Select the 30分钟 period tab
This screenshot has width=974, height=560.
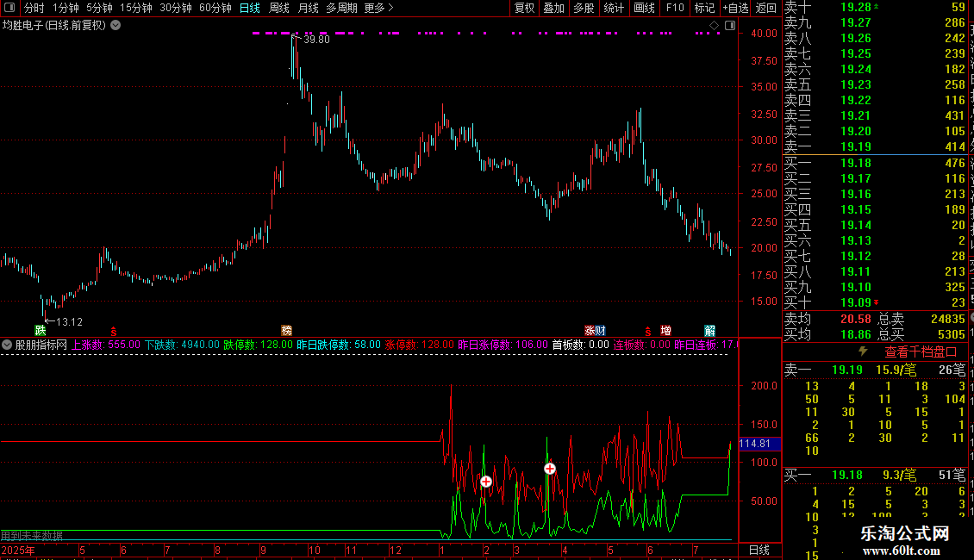(x=176, y=8)
